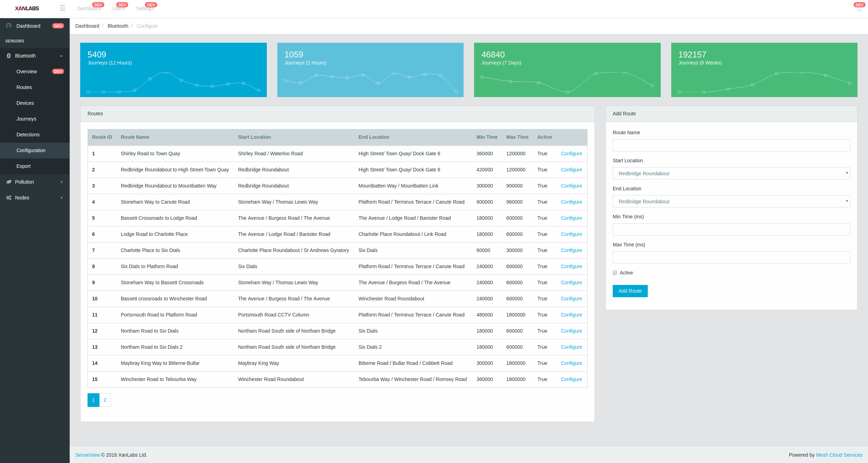Configure Winchester Road to Tebourba Way route
The image size is (868, 463).
tap(571, 379)
